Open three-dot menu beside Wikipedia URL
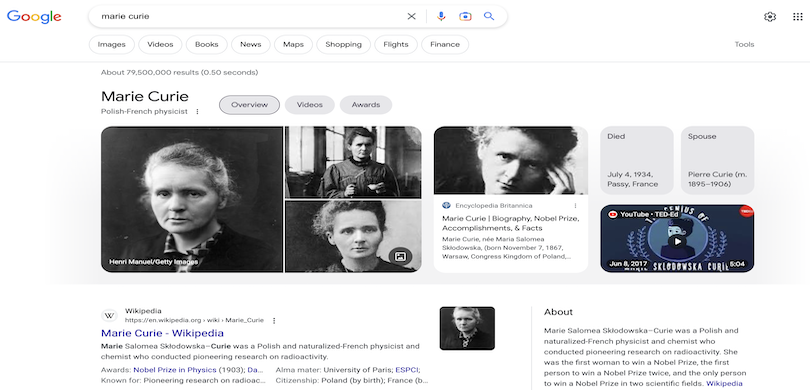 pyautogui.click(x=274, y=320)
